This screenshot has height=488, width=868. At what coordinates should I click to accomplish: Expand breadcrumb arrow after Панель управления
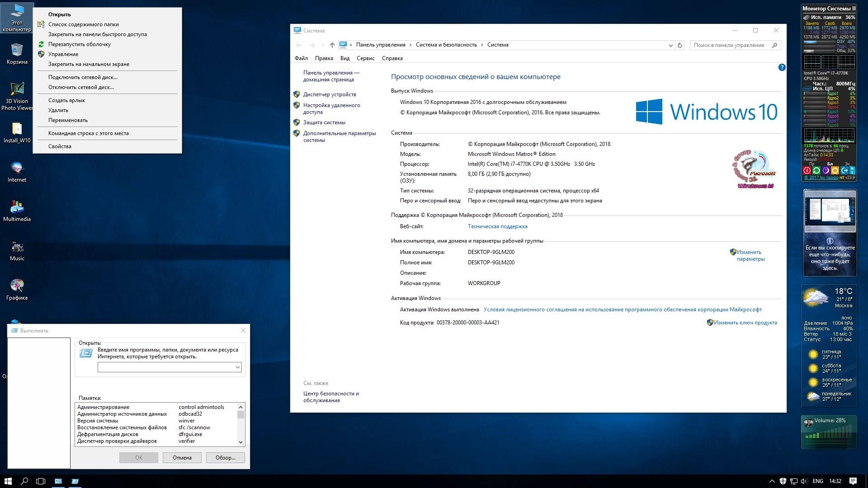tap(410, 45)
